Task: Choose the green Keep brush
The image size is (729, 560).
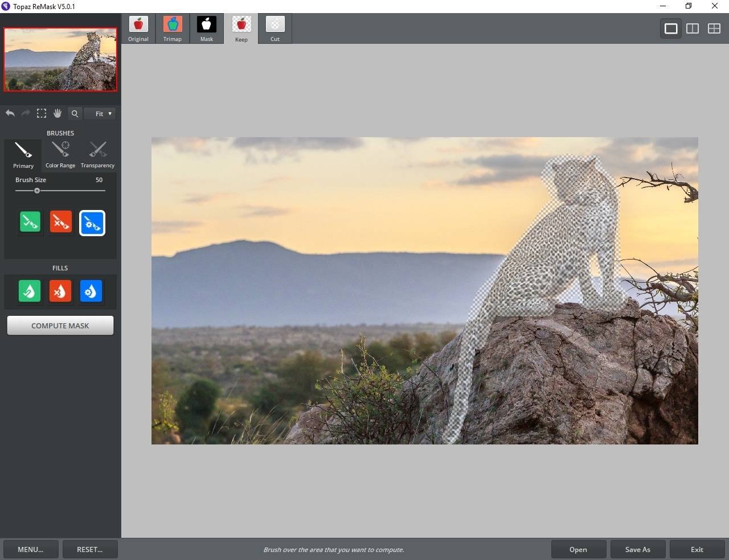Action: point(30,223)
